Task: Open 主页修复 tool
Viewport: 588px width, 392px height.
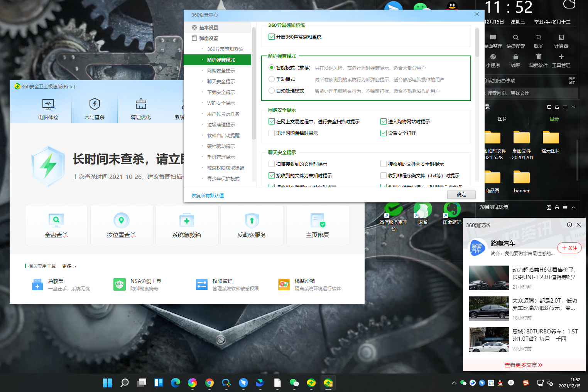Action: [318, 225]
